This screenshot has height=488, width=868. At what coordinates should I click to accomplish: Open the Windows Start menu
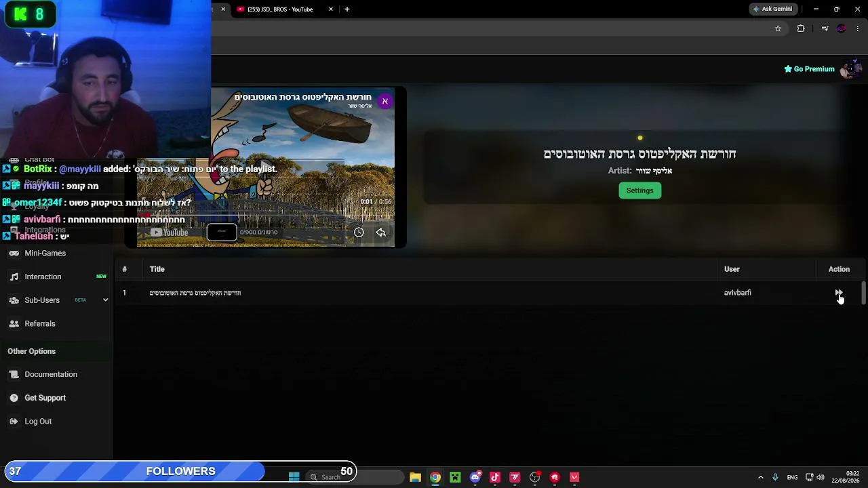(x=294, y=477)
